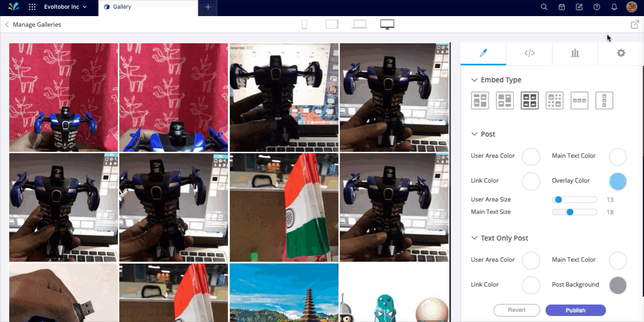Open the Evoltobor Inc workspace dropdown
This screenshot has height=322, width=644.
coord(65,7)
